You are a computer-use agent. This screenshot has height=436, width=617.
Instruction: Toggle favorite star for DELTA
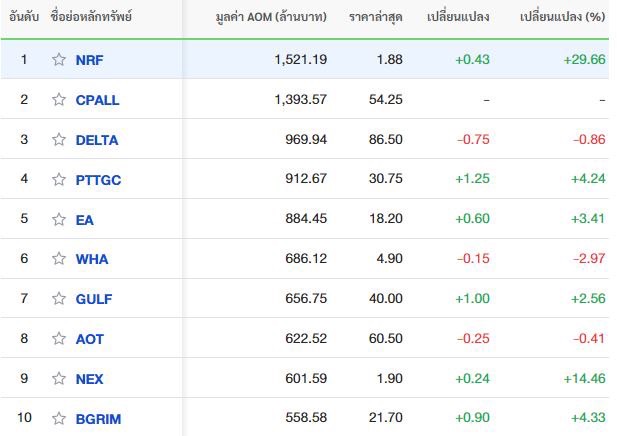pyautogui.click(x=59, y=139)
